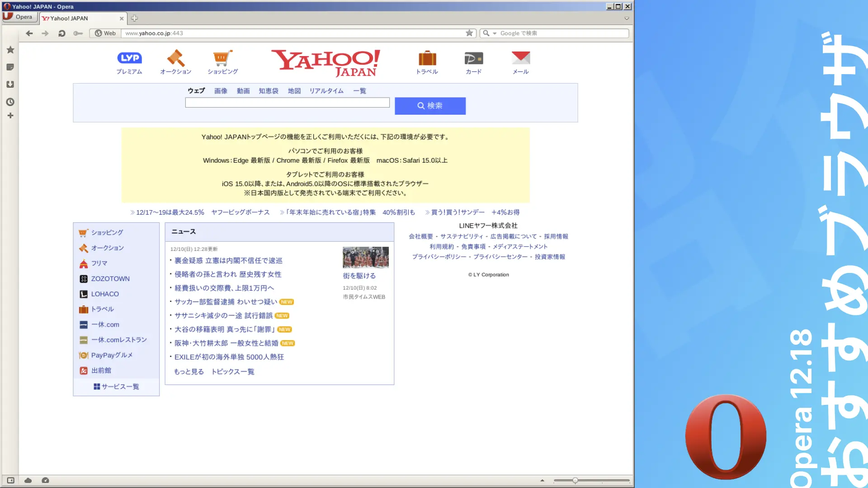
Task: Toggle the sidebar panel button in status bar
Action: [11, 480]
